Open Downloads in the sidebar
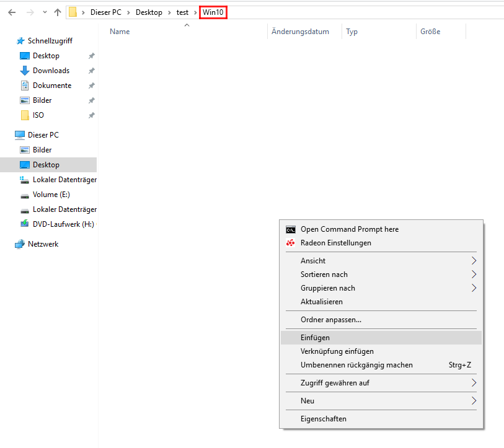The height and width of the screenshot is (448, 504). tap(51, 71)
